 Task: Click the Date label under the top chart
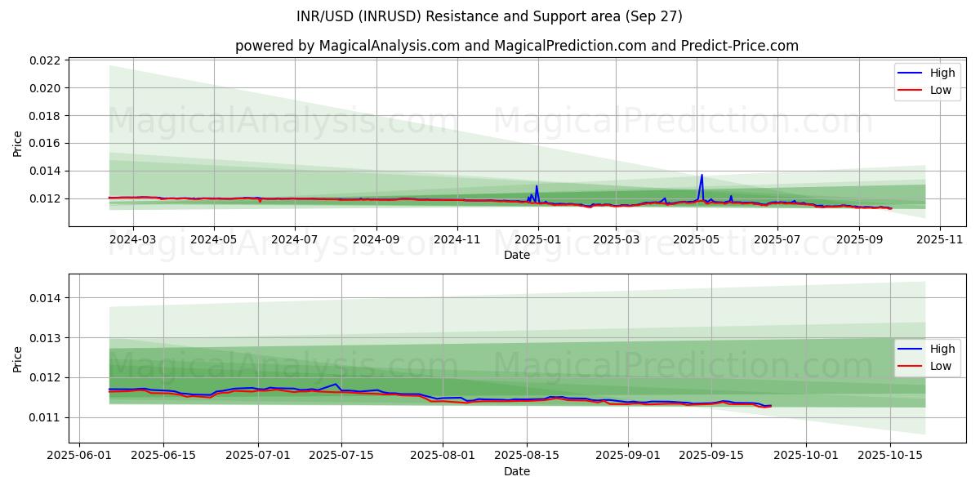516,255
